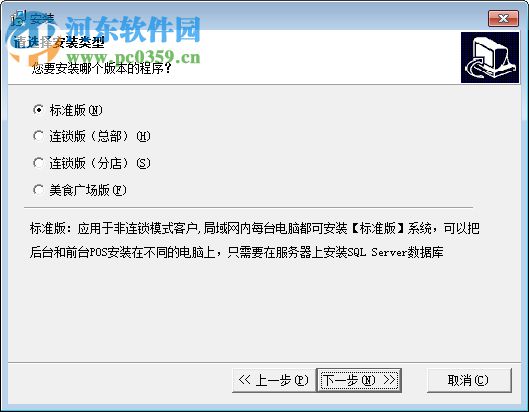Click the 安装 window title text
Image resolution: width=529 pixels, height=412 pixels.
point(42,18)
